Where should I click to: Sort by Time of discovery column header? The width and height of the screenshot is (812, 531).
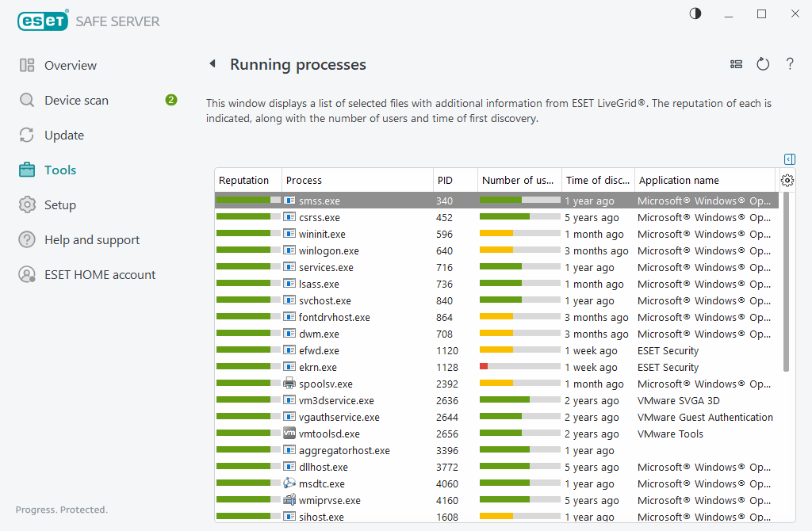[x=598, y=180]
